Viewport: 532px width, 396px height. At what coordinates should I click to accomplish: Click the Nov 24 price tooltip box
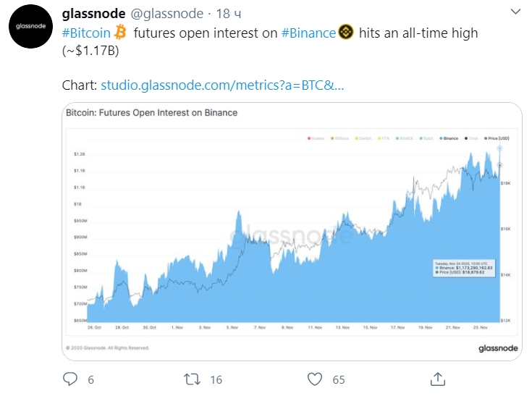[x=464, y=268]
